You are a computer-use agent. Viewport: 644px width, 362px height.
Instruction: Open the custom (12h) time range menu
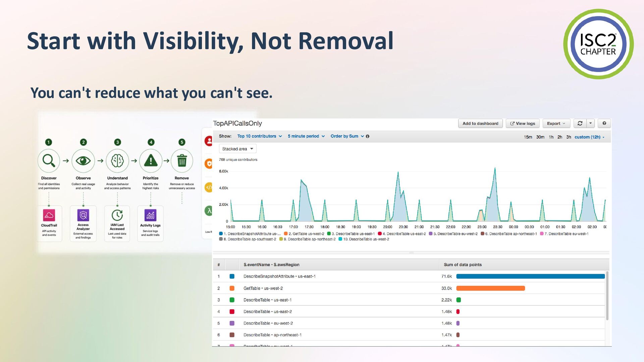pyautogui.click(x=589, y=137)
